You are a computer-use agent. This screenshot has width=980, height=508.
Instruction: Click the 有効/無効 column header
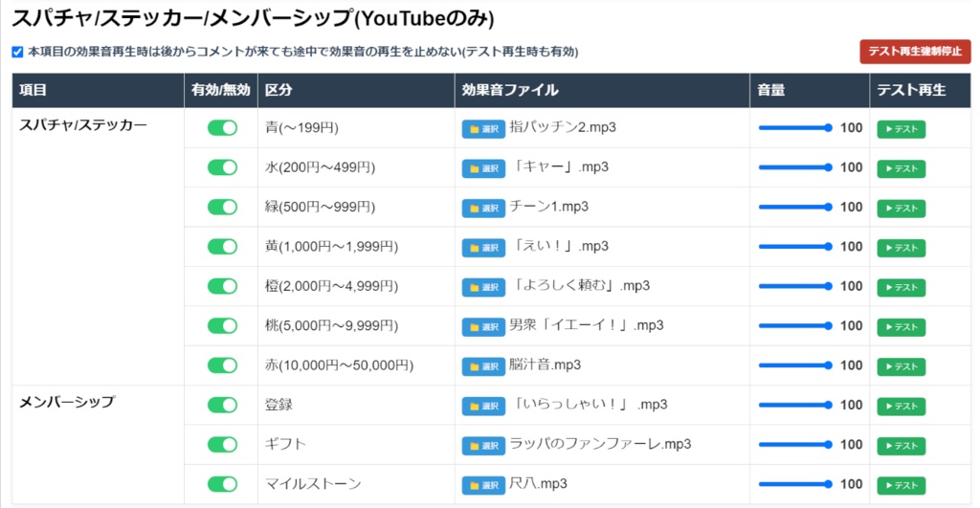[x=221, y=91]
